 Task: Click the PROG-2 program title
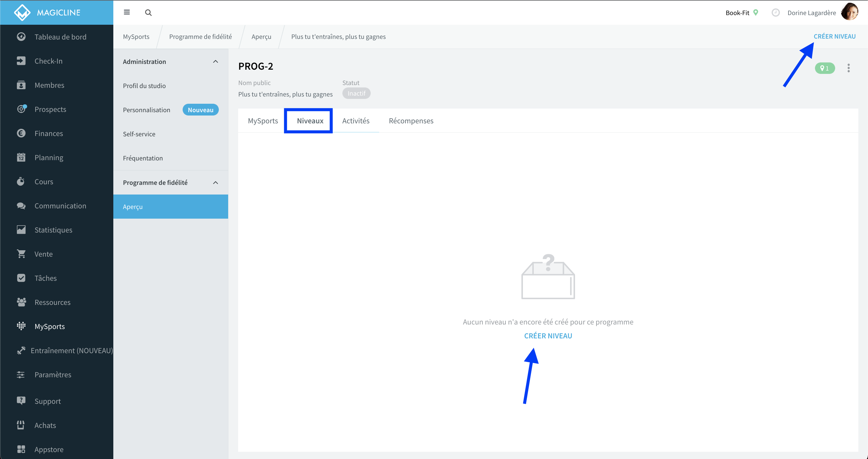click(256, 66)
